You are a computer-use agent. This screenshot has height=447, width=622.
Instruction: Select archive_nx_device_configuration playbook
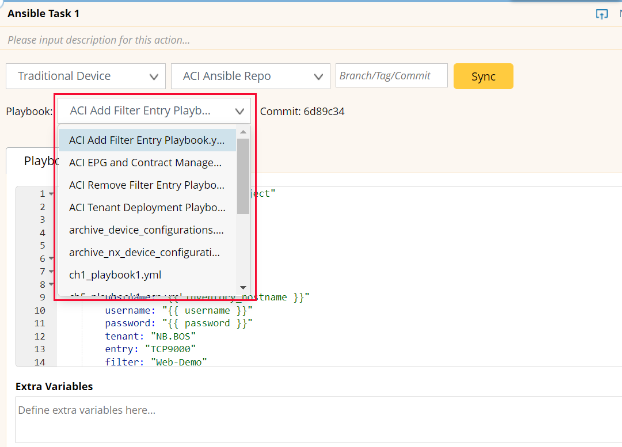146,252
